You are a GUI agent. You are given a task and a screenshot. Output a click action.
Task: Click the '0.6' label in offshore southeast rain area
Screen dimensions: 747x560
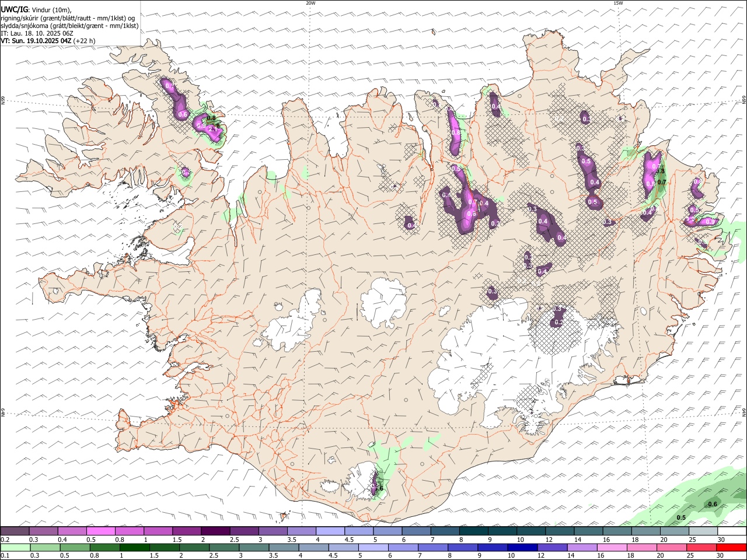[712, 505]
